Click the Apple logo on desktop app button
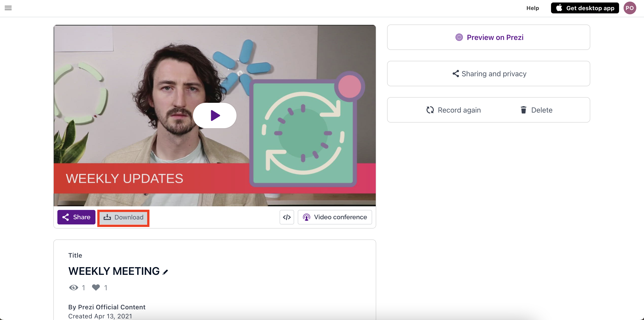Screen dimensions: 644x320 [559, 8]
